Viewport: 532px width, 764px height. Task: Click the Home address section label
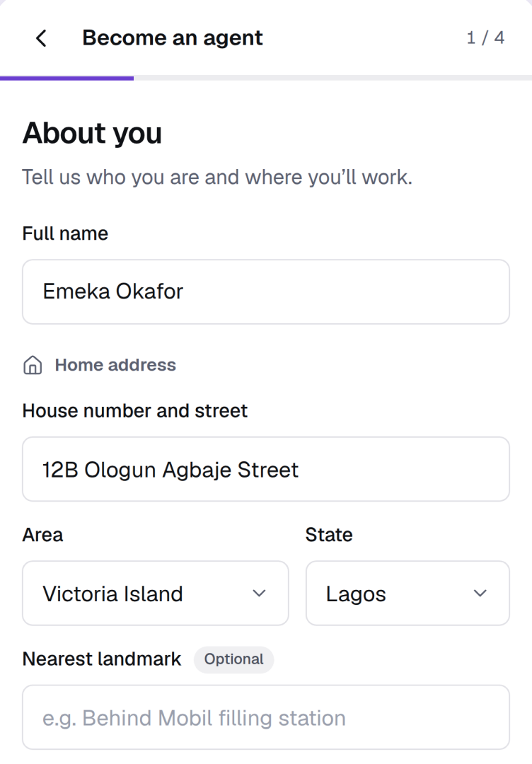pos(115,365)
